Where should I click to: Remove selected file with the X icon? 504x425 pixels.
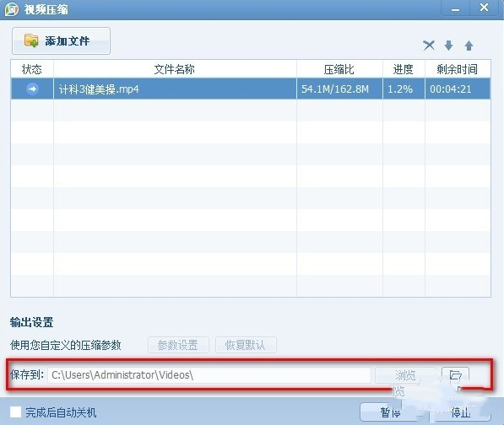(429, 46)
